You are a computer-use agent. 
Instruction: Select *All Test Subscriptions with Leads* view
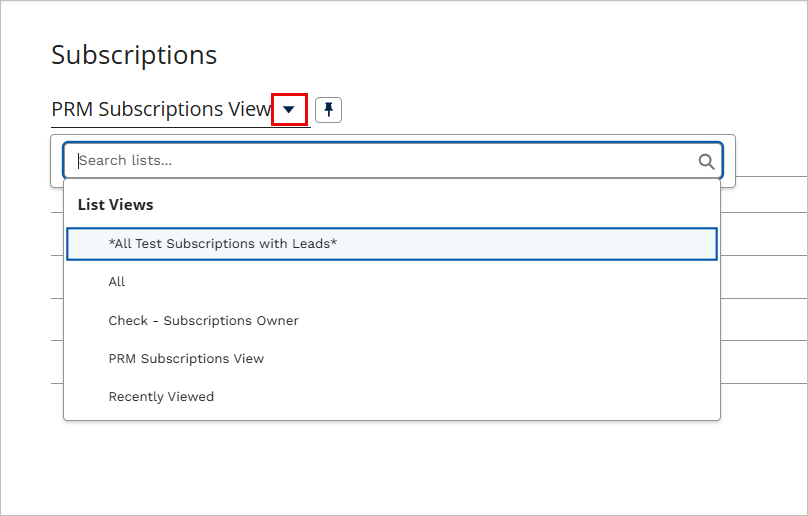point(392,244)
